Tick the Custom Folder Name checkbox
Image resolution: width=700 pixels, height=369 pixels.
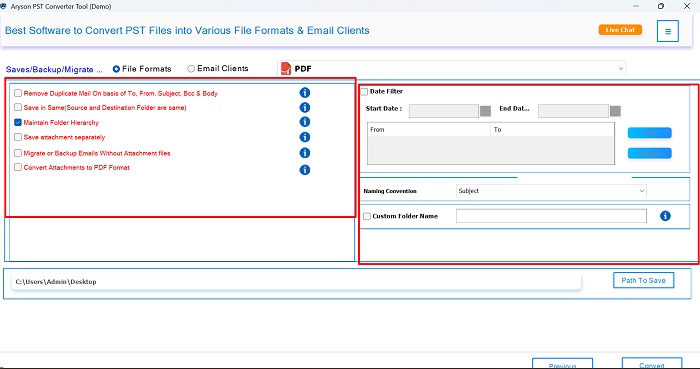tap(367, 216)
